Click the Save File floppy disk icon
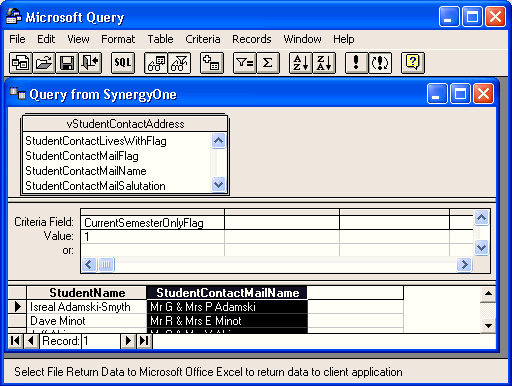Viewport: 512px width, 386px height. 67,63
